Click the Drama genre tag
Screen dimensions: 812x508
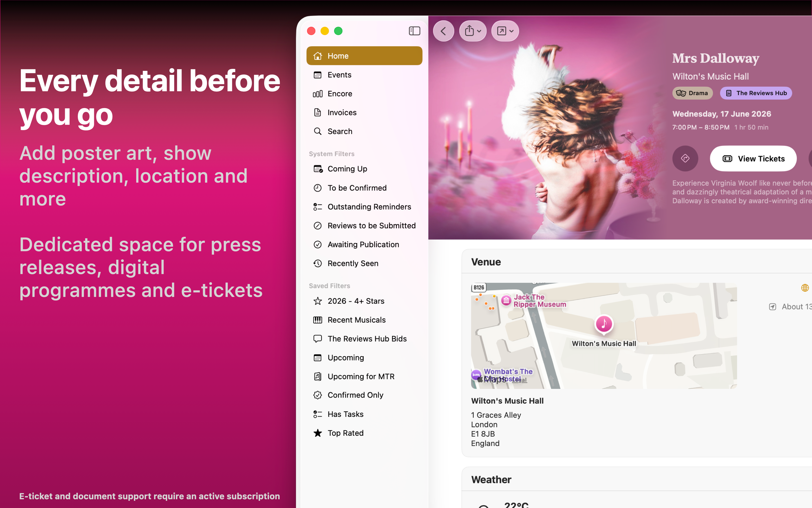(692, 93)
